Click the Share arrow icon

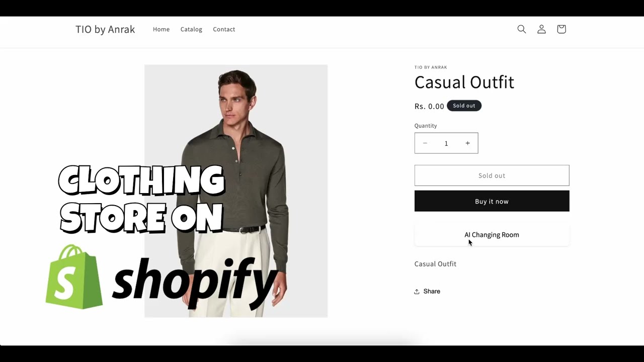[417, 292]
